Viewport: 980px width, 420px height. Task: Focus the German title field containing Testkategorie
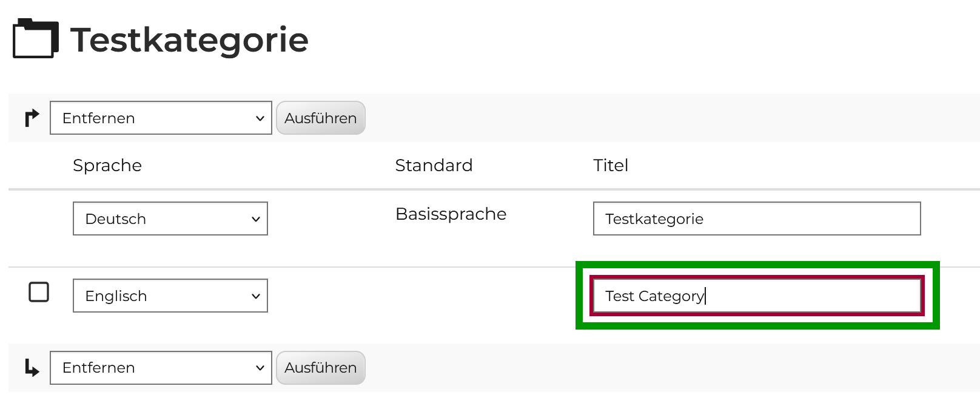(756, 218)
